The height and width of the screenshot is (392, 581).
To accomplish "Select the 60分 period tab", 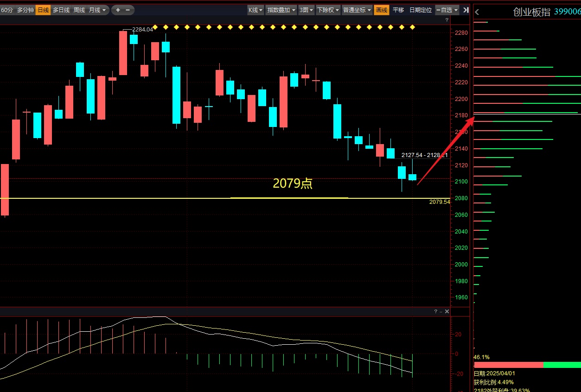I will pyautogui.click(x=7, y=10).
